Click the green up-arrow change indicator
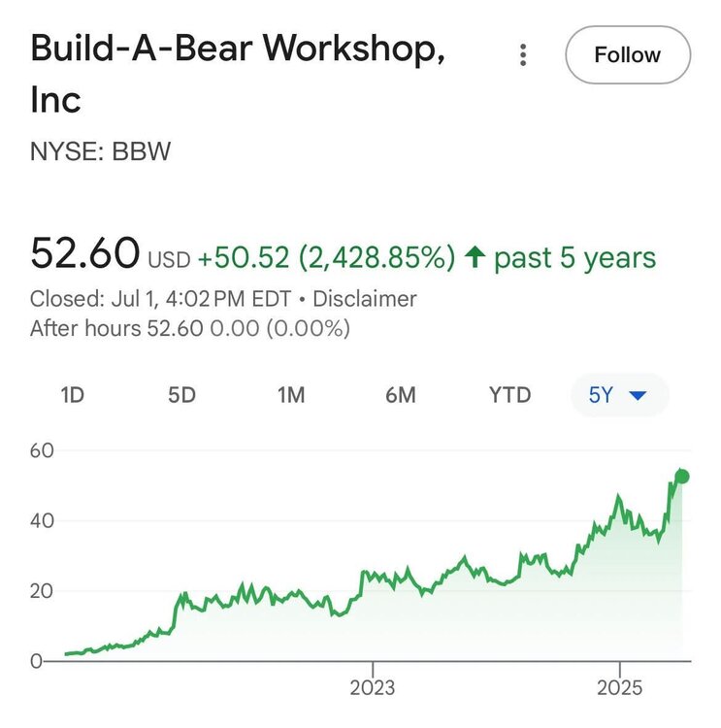721x728 pixels. [x=475, y=258]
